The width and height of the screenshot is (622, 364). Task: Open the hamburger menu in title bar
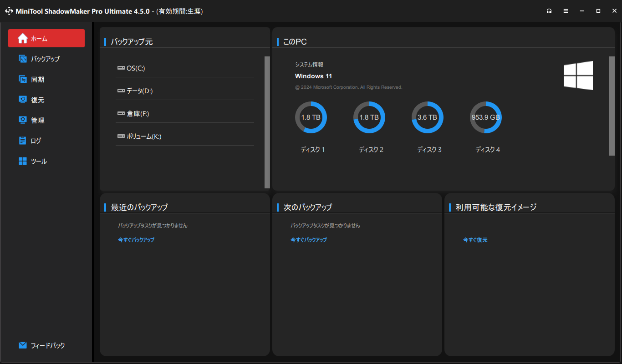(566, 11)
